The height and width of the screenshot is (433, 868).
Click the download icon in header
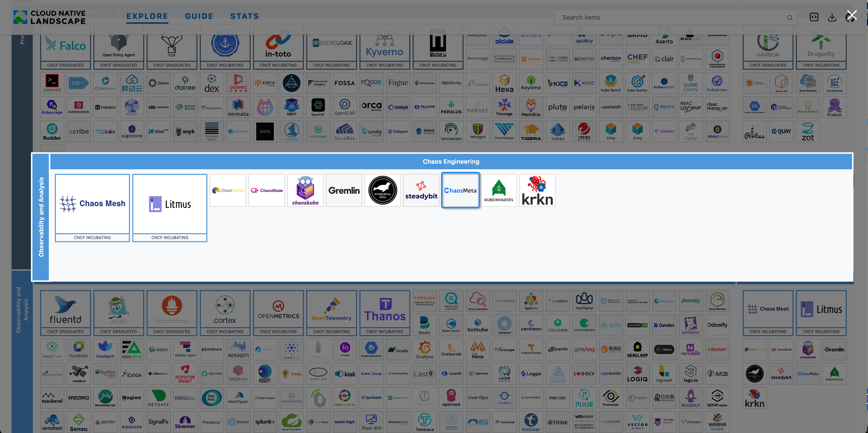click(x=832, y=17)
